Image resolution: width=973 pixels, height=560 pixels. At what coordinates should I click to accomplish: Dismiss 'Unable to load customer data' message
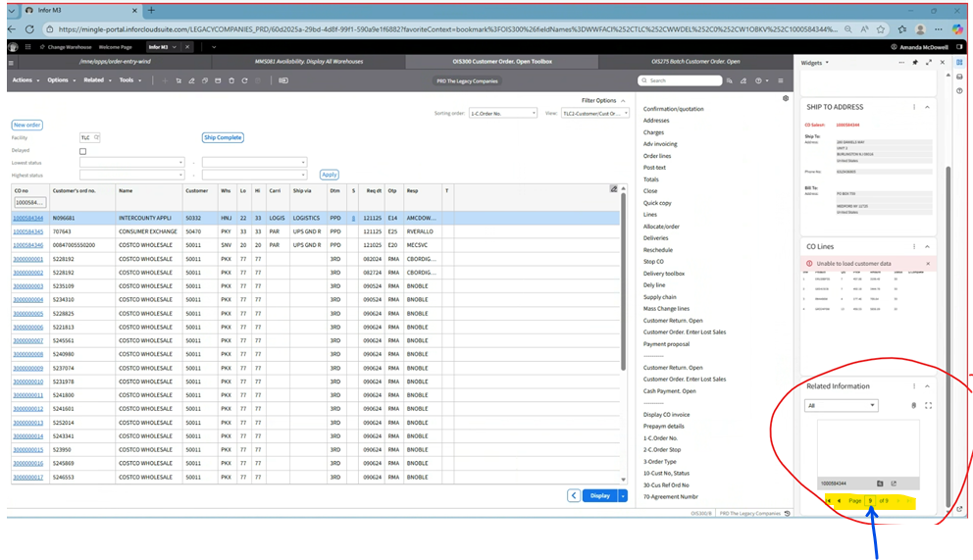coord(928,264)
